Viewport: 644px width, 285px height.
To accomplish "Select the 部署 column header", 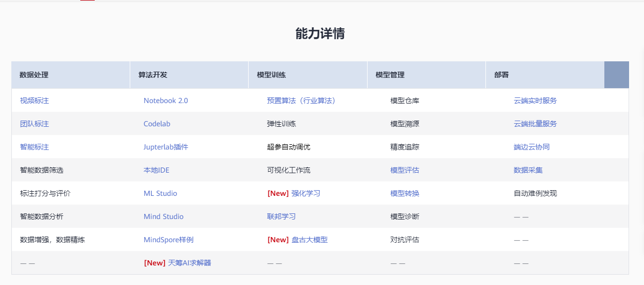I will [x=545, y=75].
